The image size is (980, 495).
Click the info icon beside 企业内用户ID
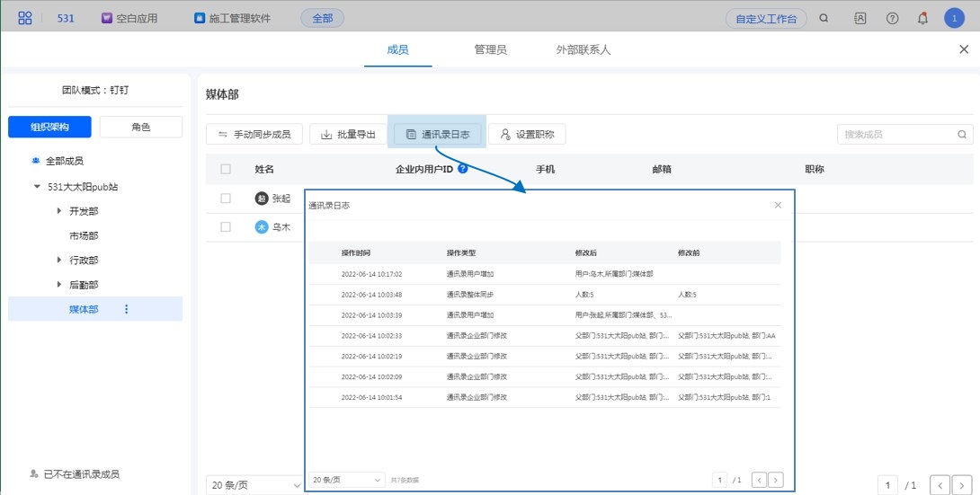pyautogui.click(x=463, y=168)
